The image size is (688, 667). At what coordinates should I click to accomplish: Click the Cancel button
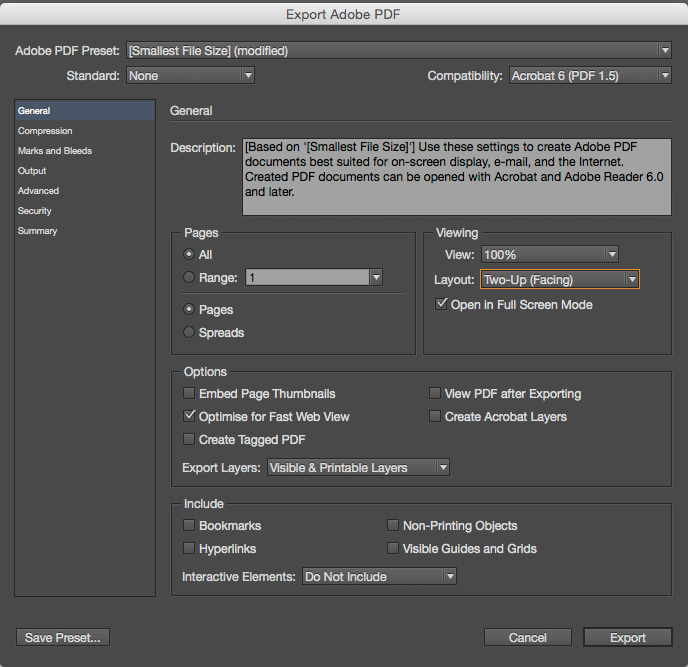pos(528,637)
